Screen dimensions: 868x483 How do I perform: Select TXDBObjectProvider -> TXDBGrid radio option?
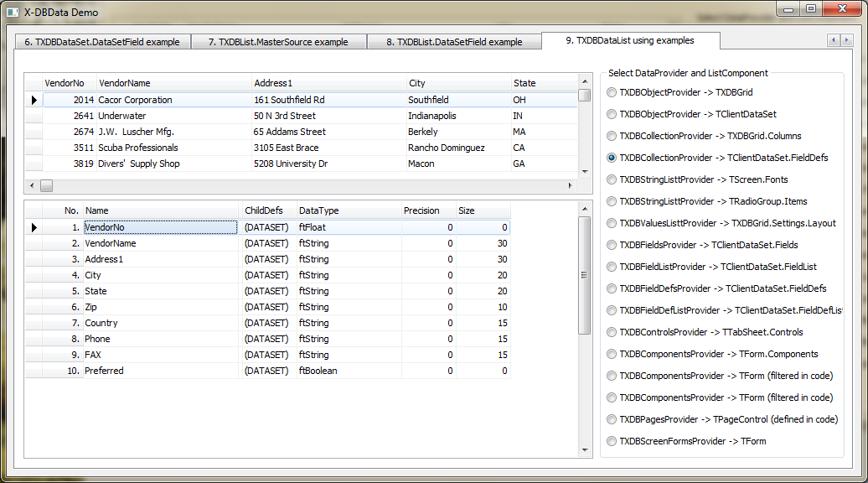612,92
